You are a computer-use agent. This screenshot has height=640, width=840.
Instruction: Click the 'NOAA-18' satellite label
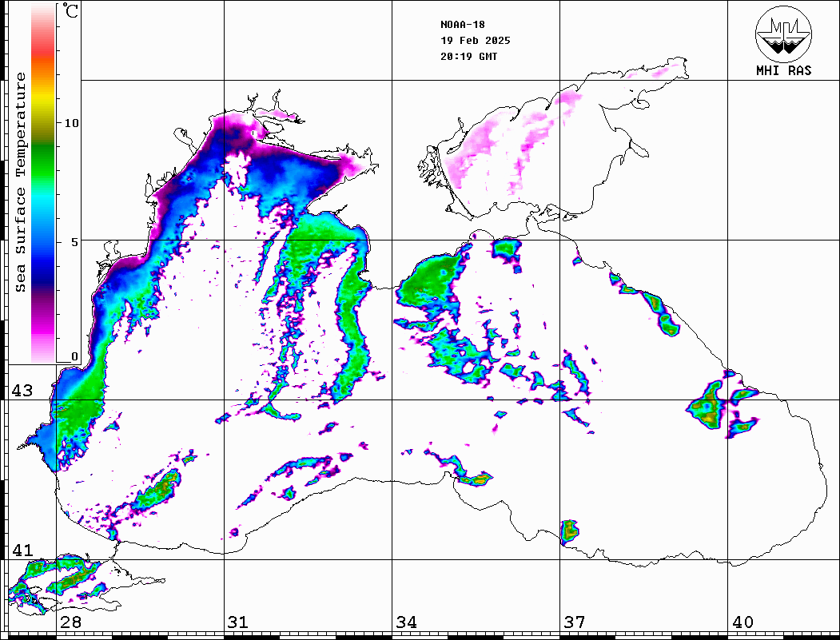point(463,25)
